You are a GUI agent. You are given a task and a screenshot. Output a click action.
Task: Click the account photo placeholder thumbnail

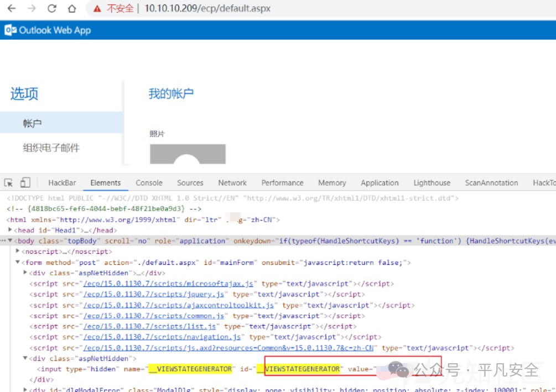click(188, 154)
